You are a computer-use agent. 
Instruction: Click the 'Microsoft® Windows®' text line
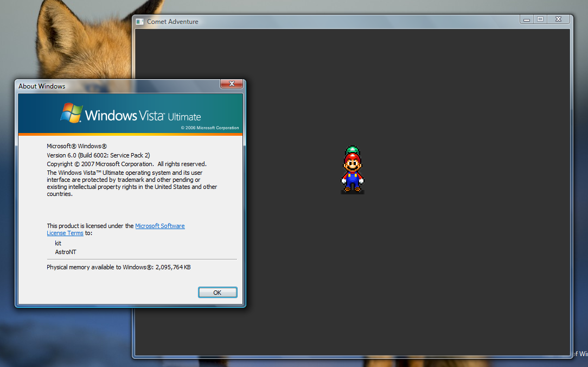coord(76,147)
